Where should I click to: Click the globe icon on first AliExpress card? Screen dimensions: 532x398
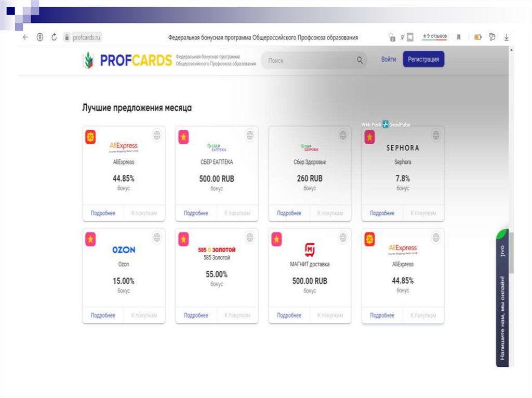(157, 135)
